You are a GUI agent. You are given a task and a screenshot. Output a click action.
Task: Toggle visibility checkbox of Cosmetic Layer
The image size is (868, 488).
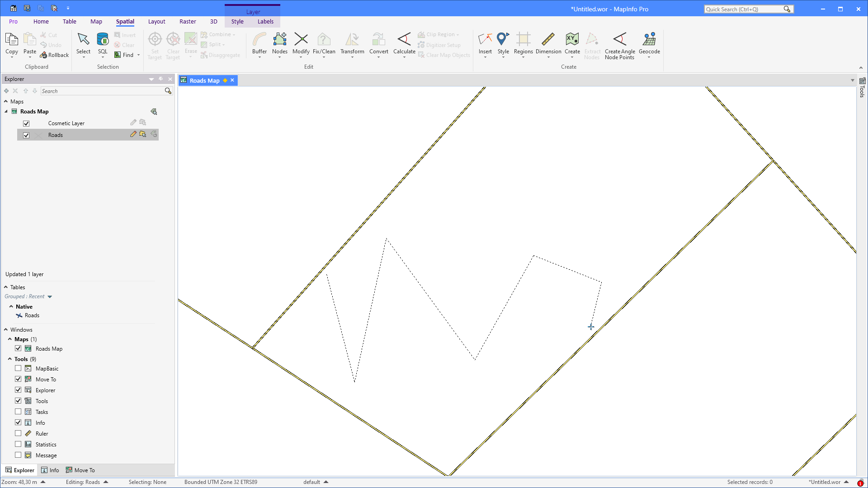click(26, 123)
